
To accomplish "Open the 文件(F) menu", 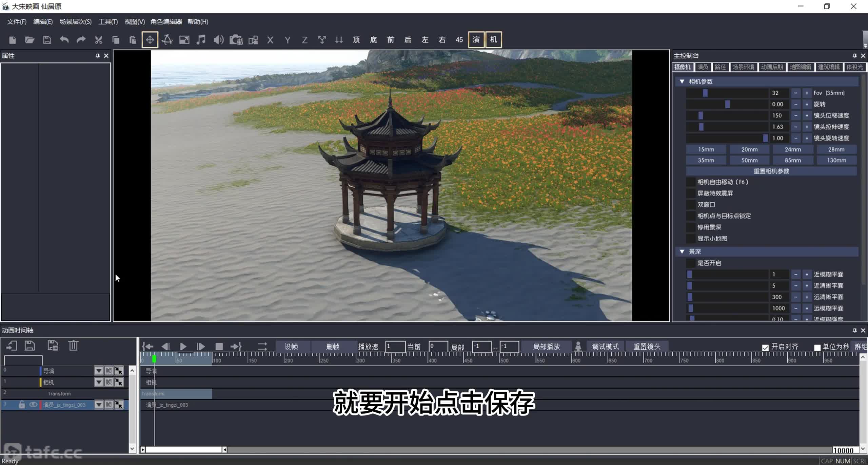I will pos(17,22).
